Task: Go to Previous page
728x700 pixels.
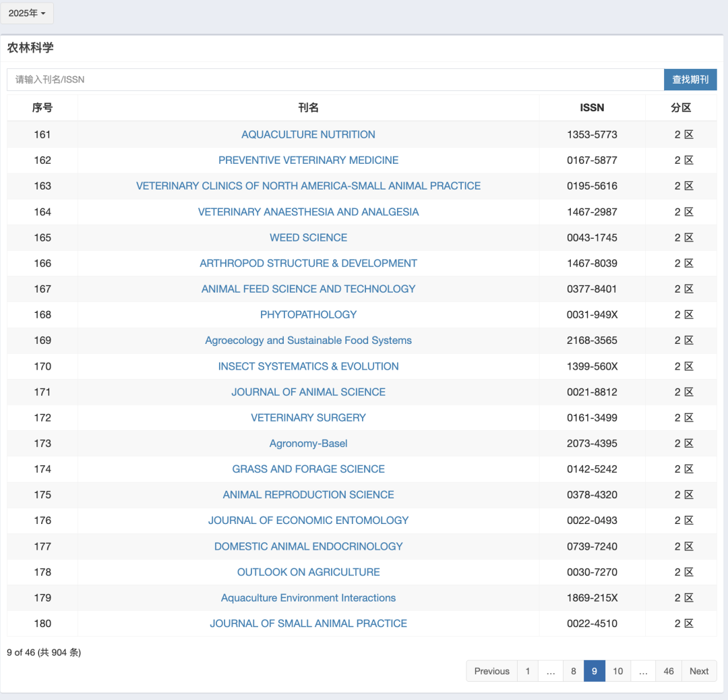Action: (x=491, y=671)
